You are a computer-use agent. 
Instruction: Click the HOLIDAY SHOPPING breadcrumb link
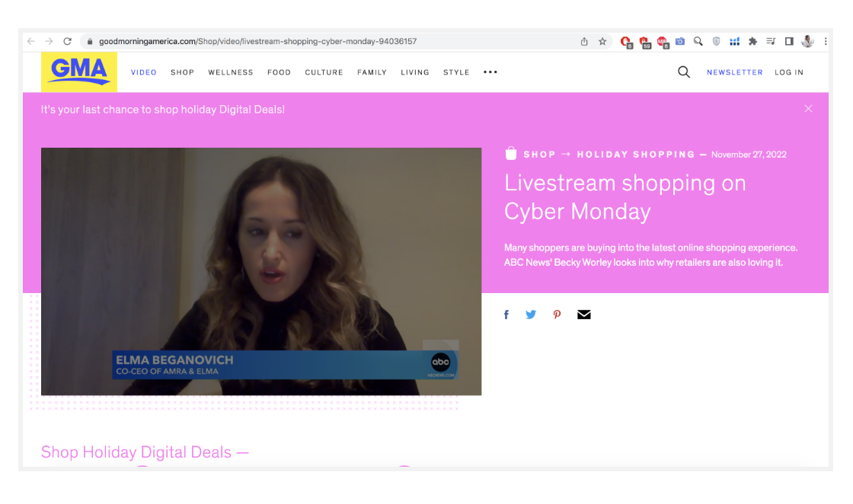tap(636, 155)
